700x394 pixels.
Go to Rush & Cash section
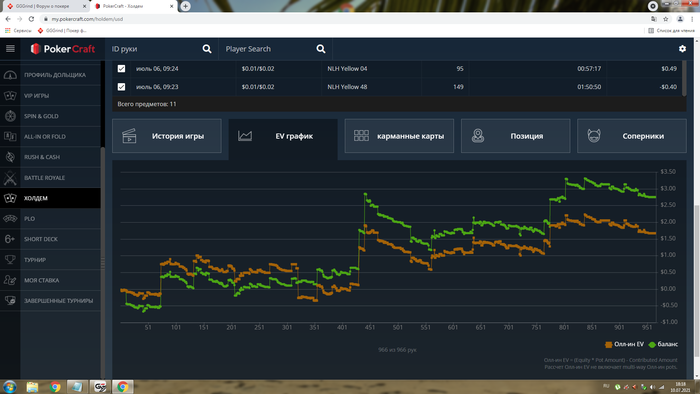click(50, 157)
